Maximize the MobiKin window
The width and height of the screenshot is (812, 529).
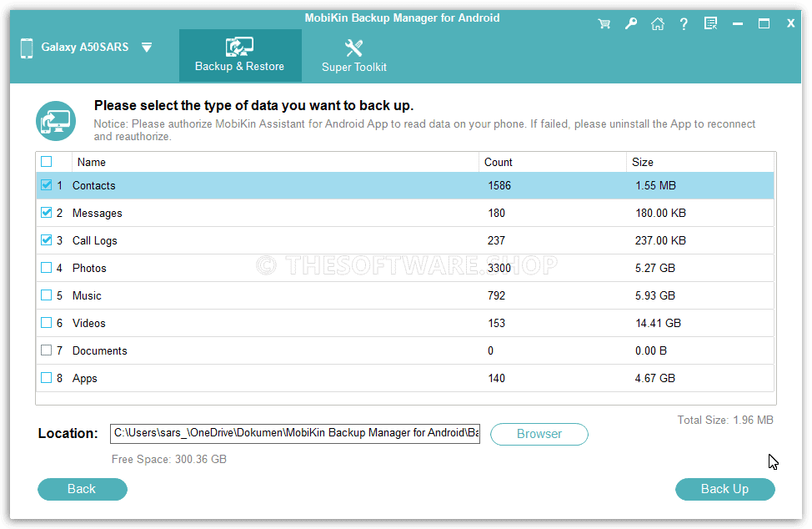[764, 24]
